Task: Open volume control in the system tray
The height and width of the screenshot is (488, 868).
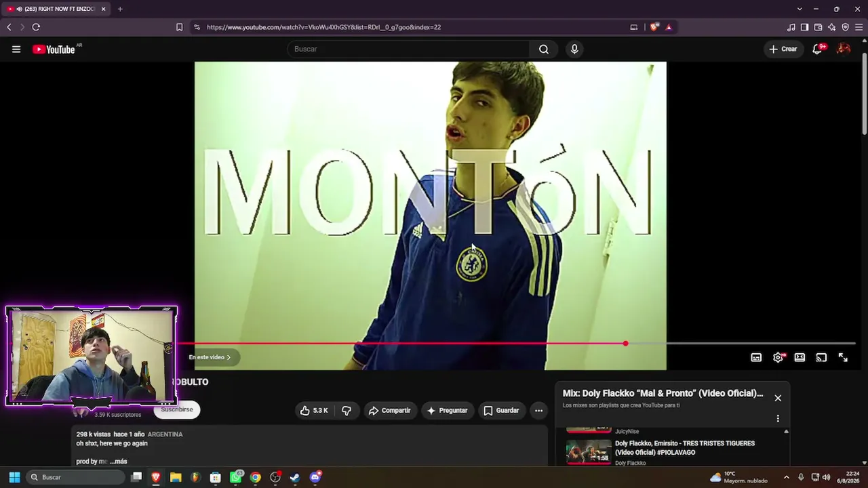Action: [x=826, y=477]
